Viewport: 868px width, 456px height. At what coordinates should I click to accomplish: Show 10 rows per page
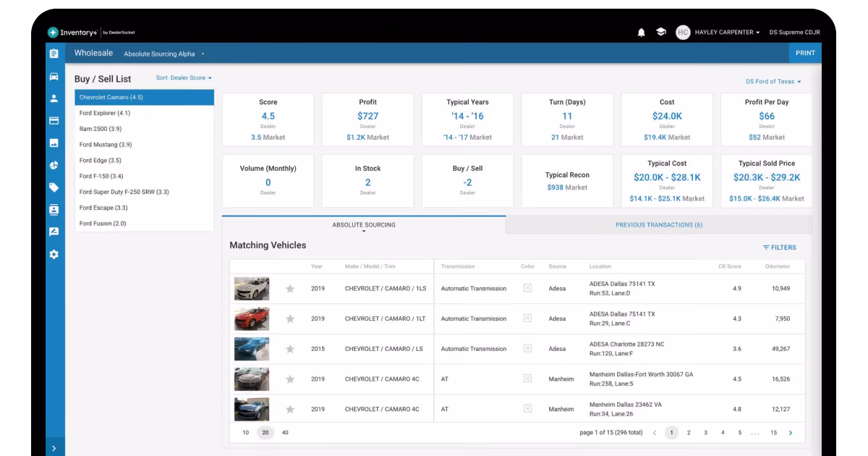(246, 433)
